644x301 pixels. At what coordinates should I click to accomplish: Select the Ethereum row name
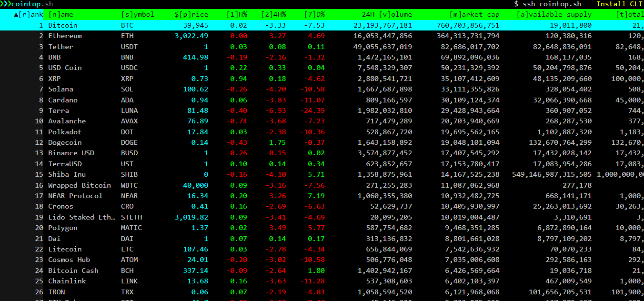click(65, 36)
